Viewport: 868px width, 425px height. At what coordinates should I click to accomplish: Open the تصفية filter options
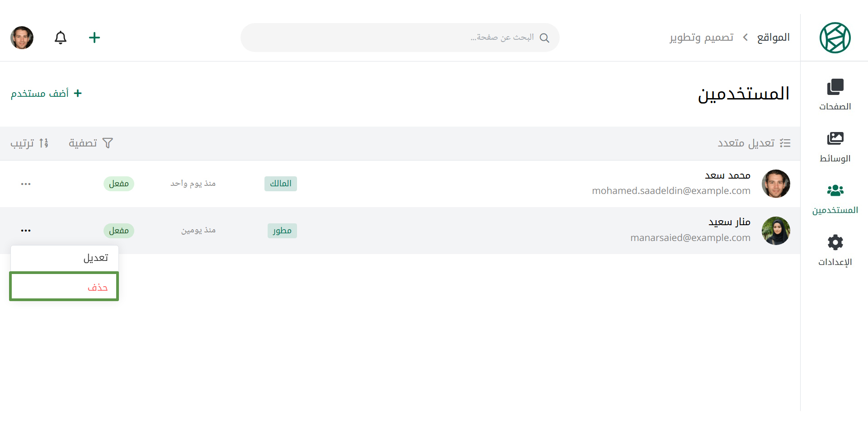pyautogui.click(x=91, y=143)
